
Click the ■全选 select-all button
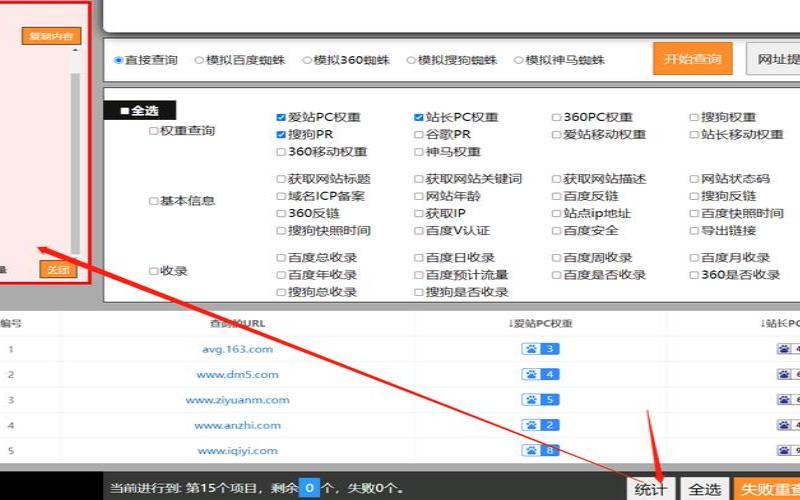(x=140, y=110)
